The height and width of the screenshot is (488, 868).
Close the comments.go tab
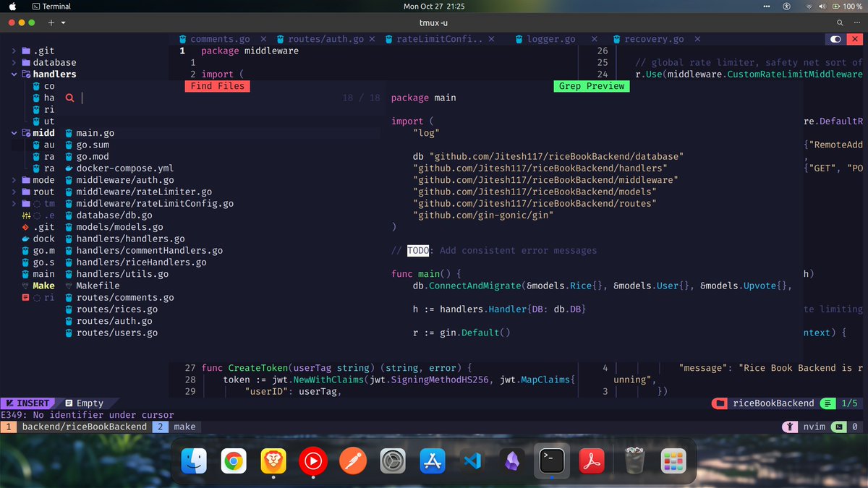click(x=263, y=40)
